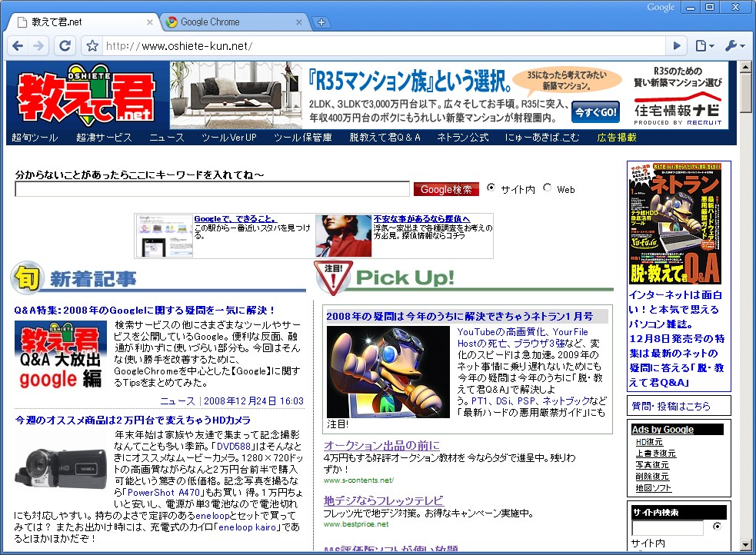756x555 pixels.
Task: Open the HDカメラ recommendation article headline
Action: (x=132, y=420)
